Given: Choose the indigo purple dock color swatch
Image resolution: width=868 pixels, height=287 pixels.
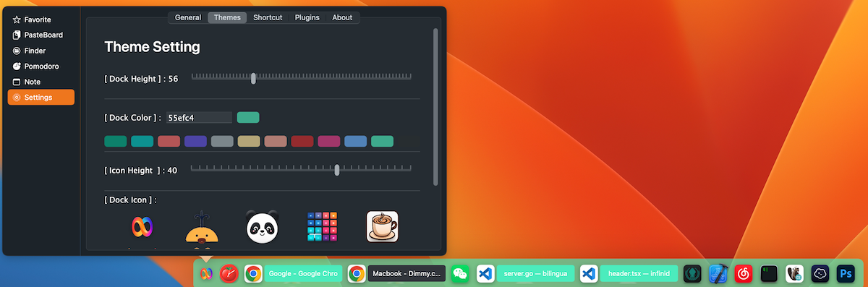Looking at the screenshot, I should pyautogui.click(x=195, y=141).
